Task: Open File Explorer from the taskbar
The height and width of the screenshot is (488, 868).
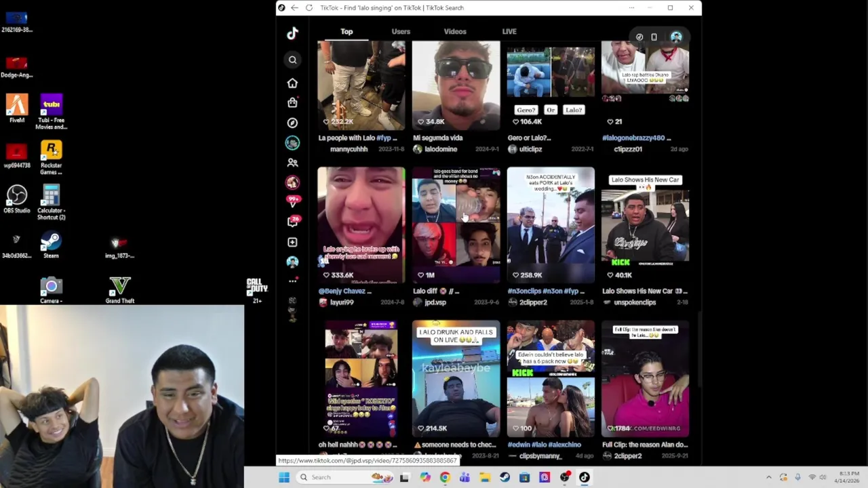Action: point(485,477)
